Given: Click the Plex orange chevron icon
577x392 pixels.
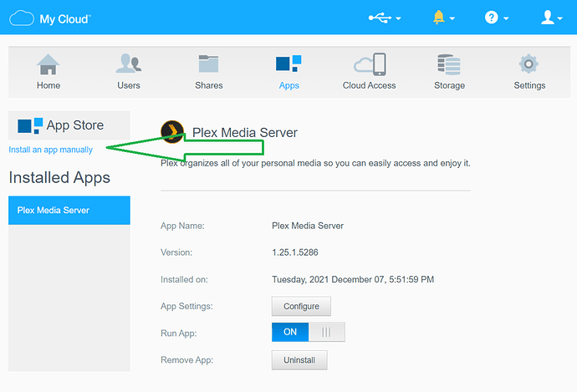Looking at the screenshot, I should coord(172,132).
